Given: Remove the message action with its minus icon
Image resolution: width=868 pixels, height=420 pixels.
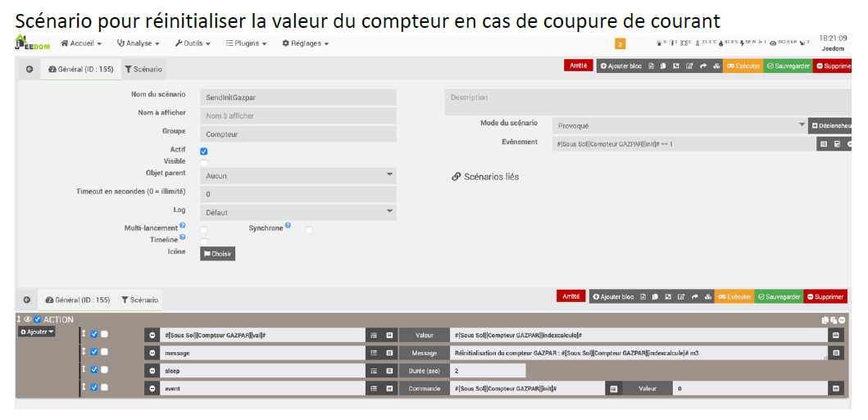Looking at the screenshot, I should (x=152, y=353).
